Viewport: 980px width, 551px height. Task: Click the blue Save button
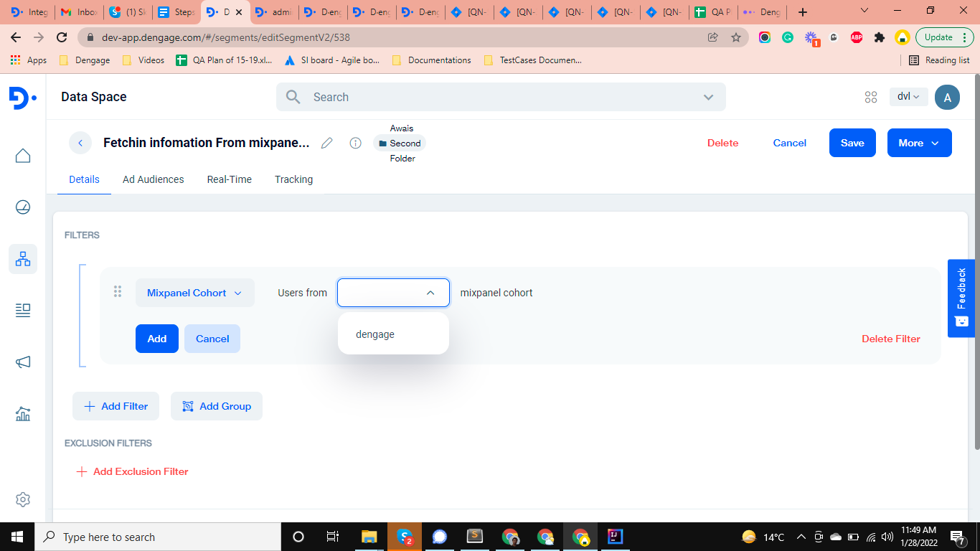point(852,143)
